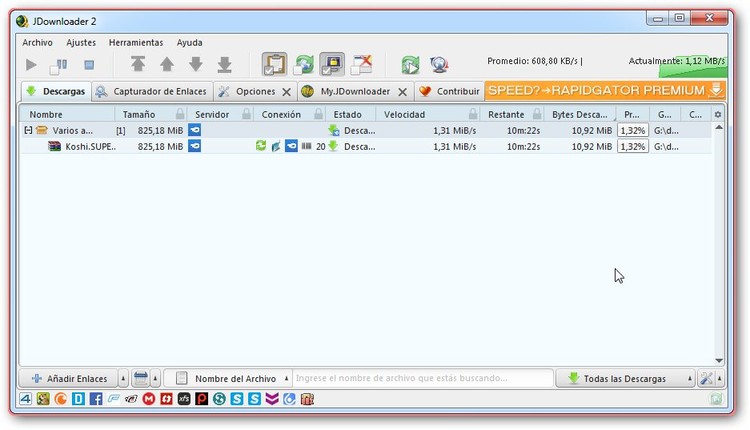Click progress bar of Varios package
The image size is (750, 430).
pyautogui.click(x=633, y=131)
